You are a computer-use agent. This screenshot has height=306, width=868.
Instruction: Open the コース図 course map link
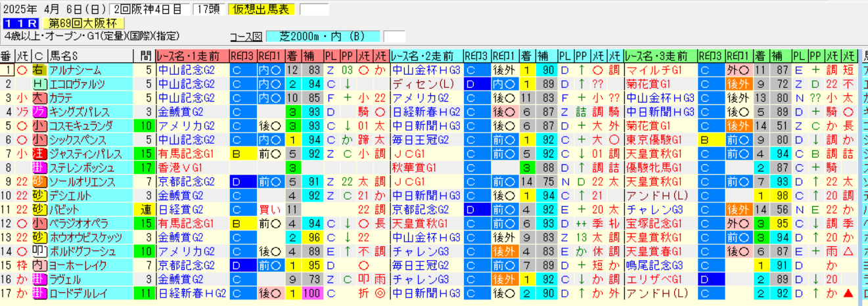(x=246, y=36)
